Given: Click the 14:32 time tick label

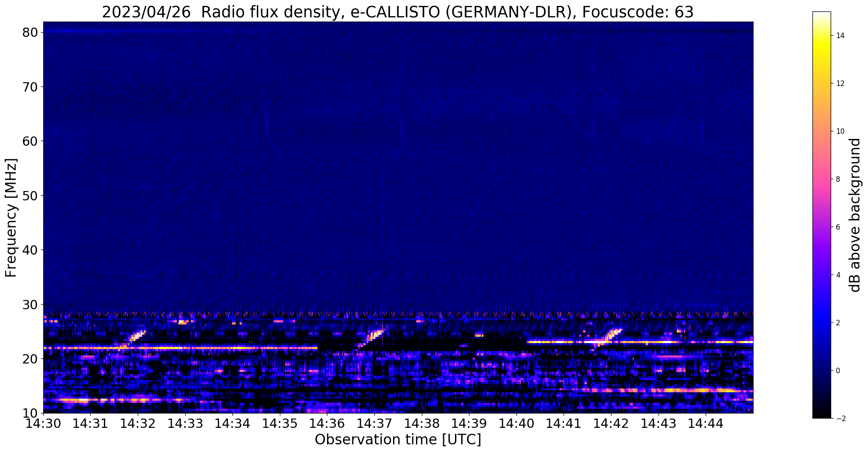Looking at the screenshot, I should pyautogui.click(x=138, y=423).
